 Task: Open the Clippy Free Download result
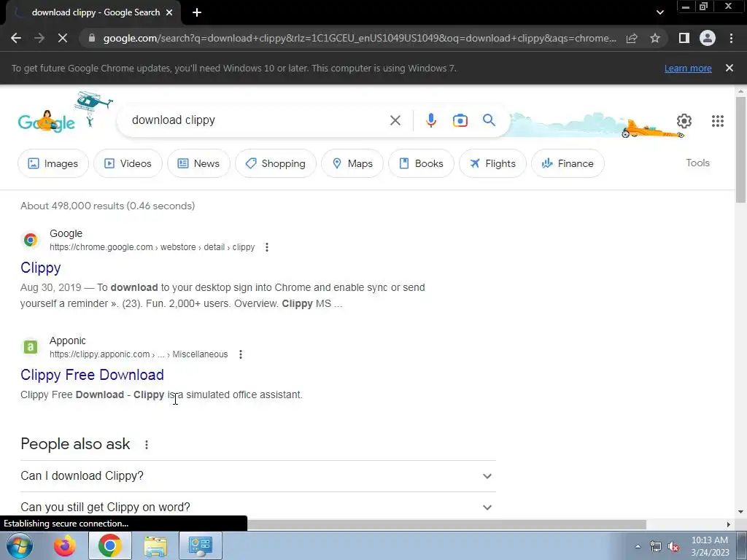tap(92, 375)
